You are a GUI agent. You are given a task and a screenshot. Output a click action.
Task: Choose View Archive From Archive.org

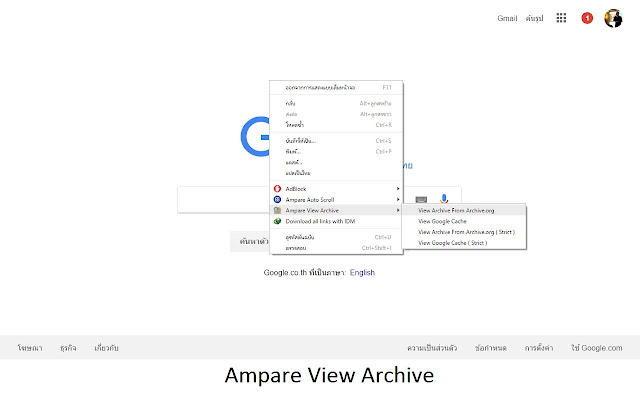(x=464, y=211)
